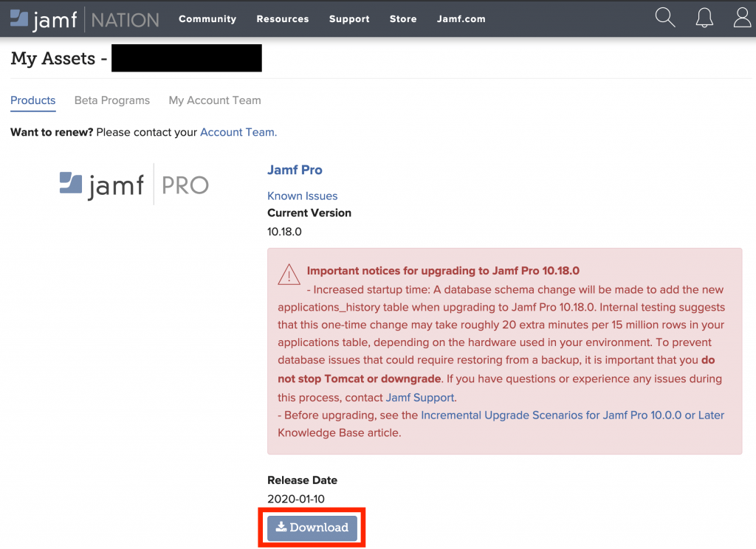Click the Release Date label
The image size is (756, 549).
(x=302, y=480)
